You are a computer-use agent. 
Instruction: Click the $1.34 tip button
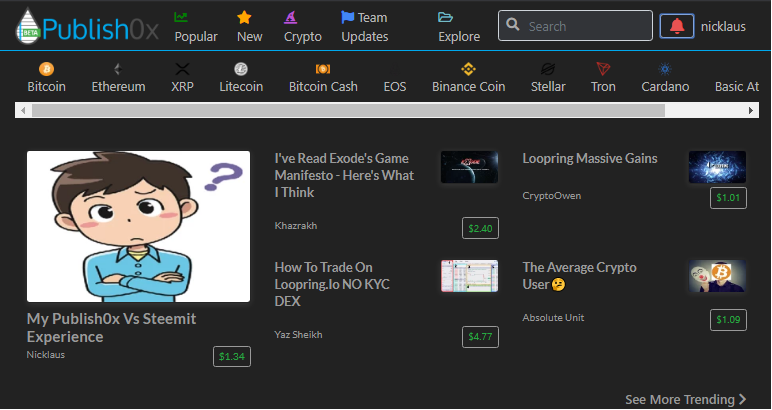(x=232, y=356)
